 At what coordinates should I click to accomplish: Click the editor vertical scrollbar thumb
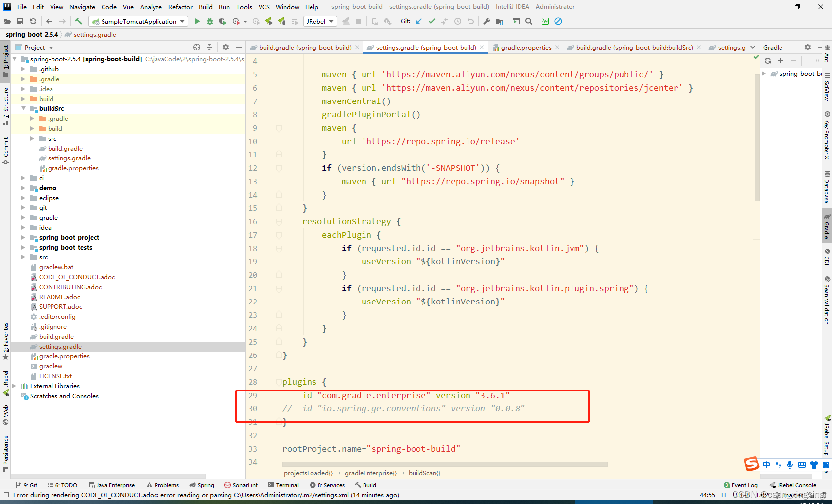pyautogui.click(x=757, y=139)
